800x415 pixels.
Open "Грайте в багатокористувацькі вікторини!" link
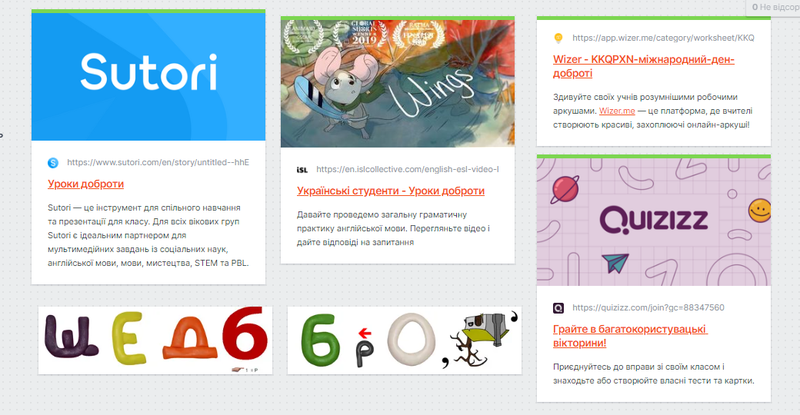pos(631,336)
